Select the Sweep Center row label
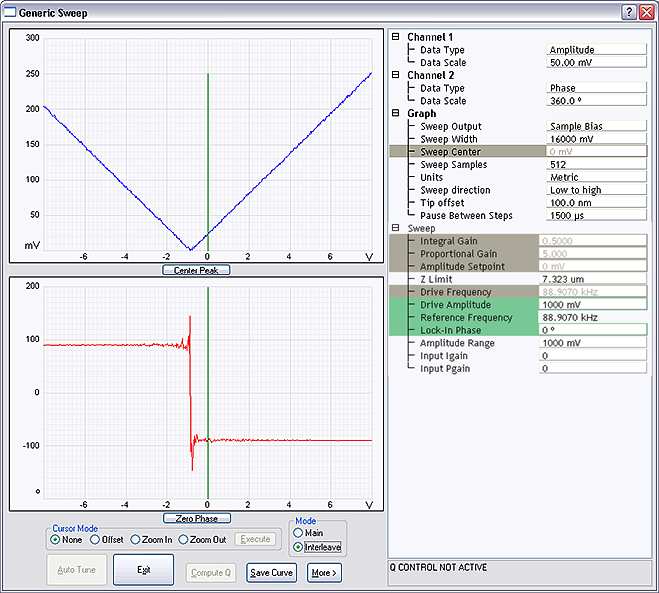Screen dimensions: 659x593 pyautogui.click(x=451, y=151)
